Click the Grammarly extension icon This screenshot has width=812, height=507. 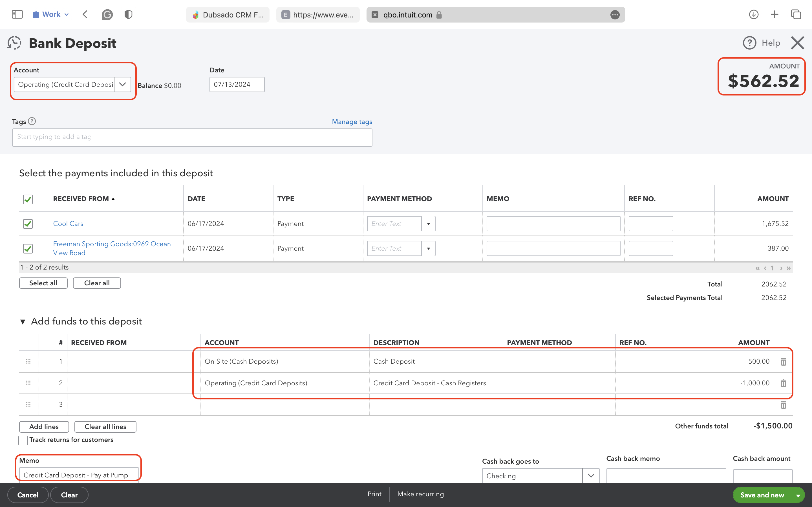107,14
